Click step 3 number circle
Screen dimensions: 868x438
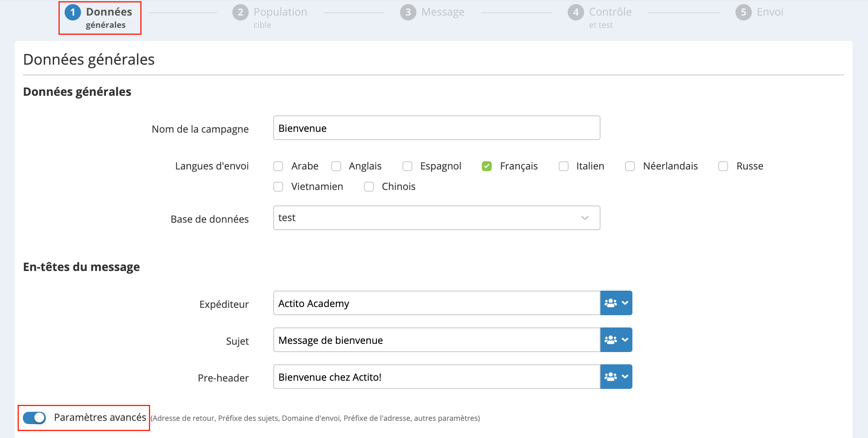[408, 12]
